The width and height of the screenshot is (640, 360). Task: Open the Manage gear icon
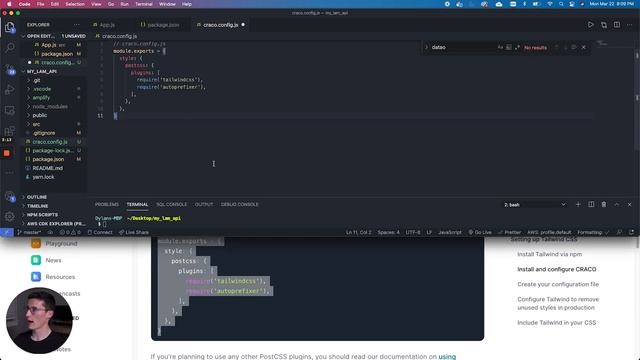point(10,216)
